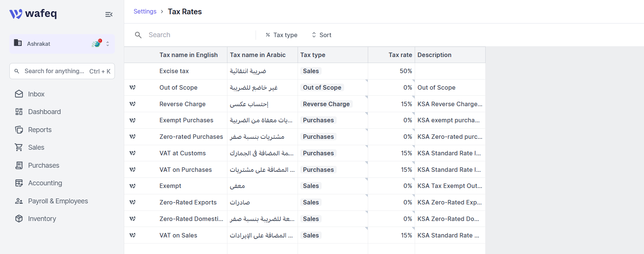Collapse the sidebar menu icon
The image size is (644, 254).
click(109, 14)
